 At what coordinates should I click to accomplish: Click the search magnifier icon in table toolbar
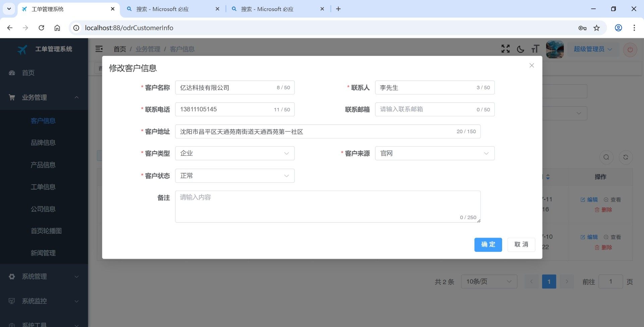pos(606,157)
